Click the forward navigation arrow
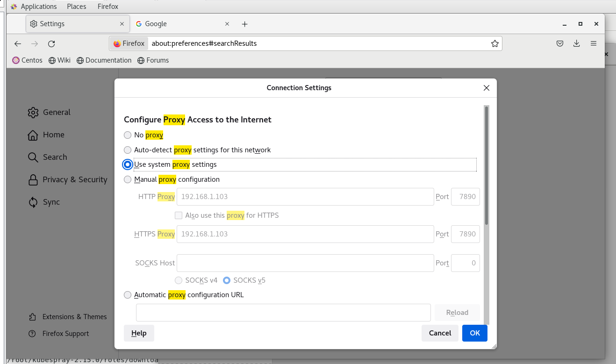 (35, 43)
